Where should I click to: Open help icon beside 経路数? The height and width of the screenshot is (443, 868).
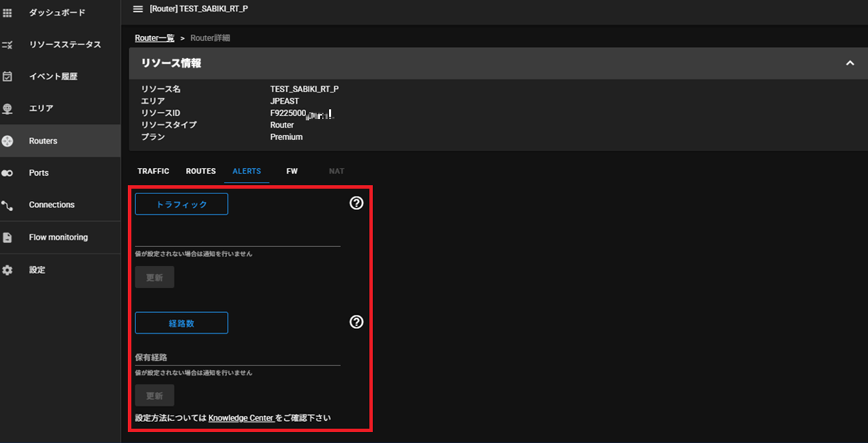coord(357,322)
